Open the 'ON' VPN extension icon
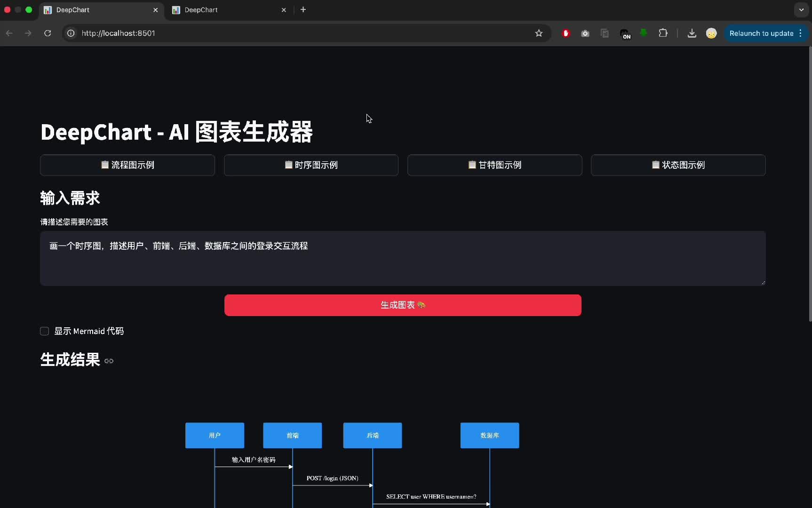Viewport: 812px width, 508px height. [x=626, y=34]
